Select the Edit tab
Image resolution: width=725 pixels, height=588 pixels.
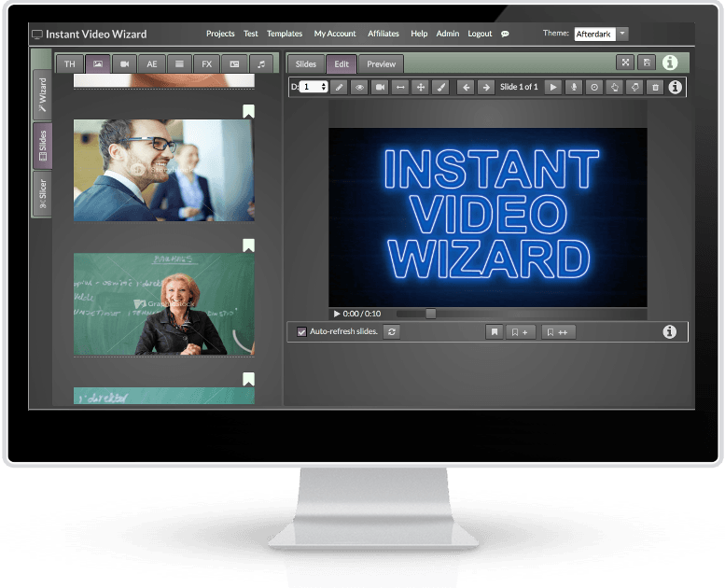point(342,63)
